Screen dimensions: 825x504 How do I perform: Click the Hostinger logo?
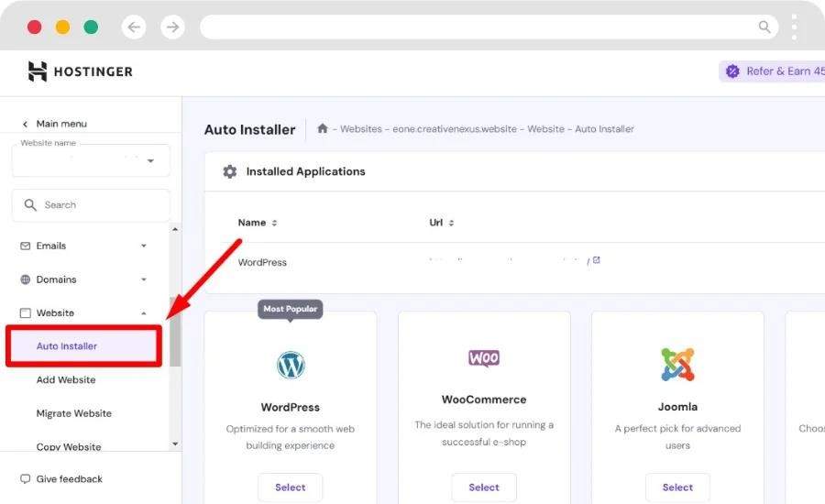[x=80, y=71]
